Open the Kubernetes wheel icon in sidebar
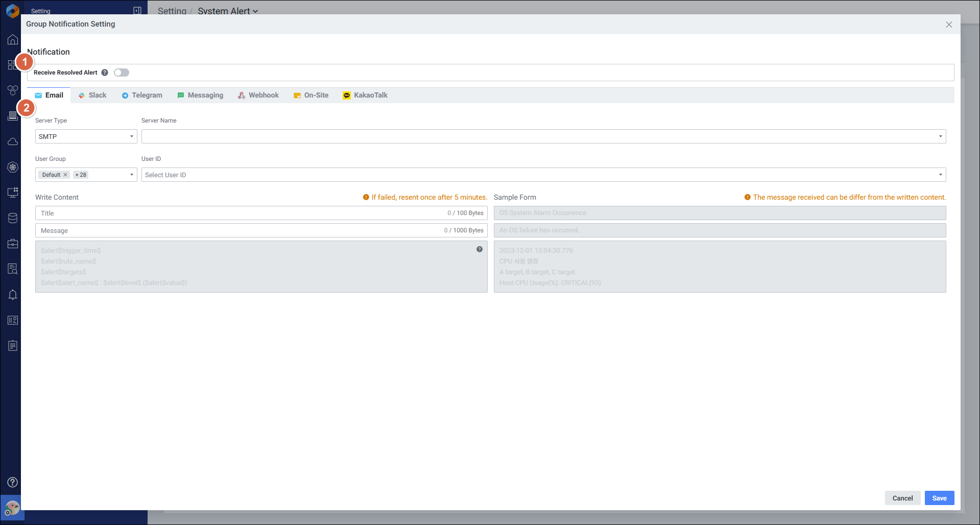This screenshot has height=525, width=980. coord(13,167)
